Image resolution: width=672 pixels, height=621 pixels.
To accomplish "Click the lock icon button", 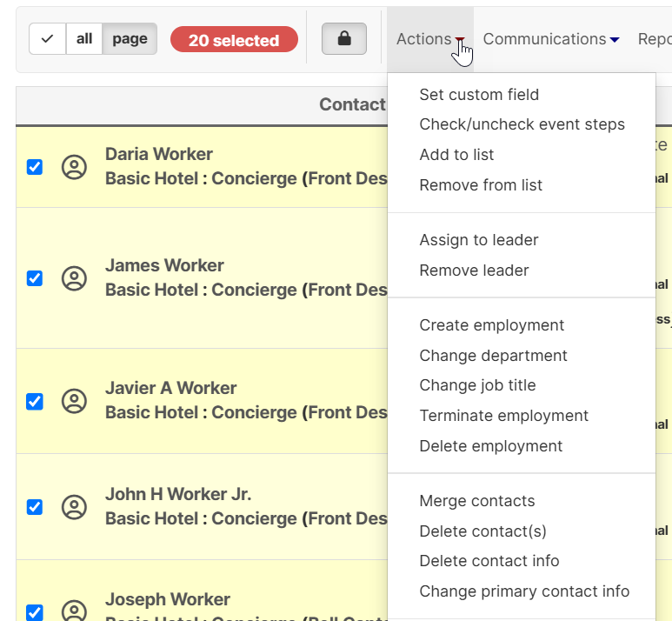I will [344, 38].
